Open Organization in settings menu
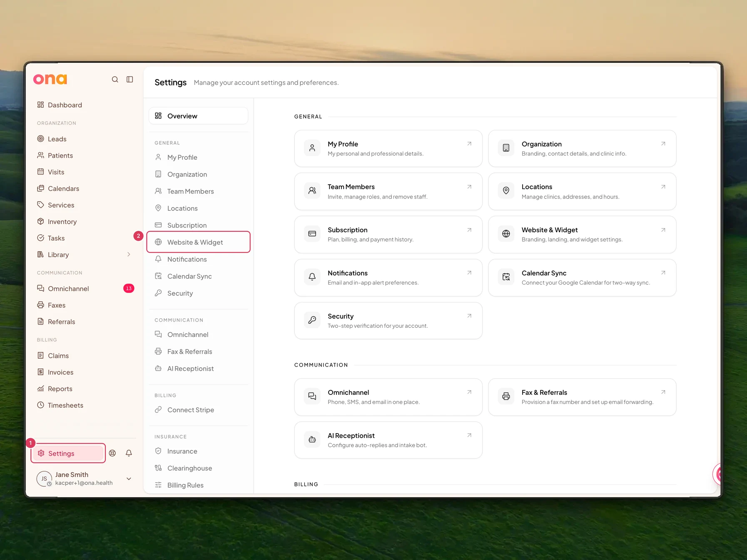Screen dimensions: 747x560 click(x=198, y=174)
